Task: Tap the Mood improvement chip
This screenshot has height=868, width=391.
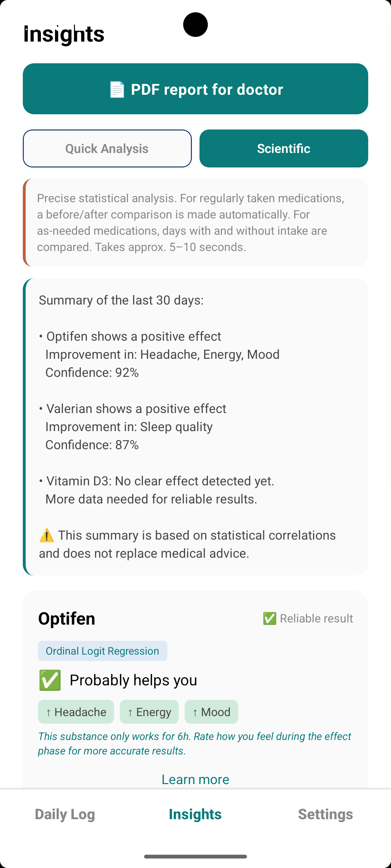Action: (211, 712)
